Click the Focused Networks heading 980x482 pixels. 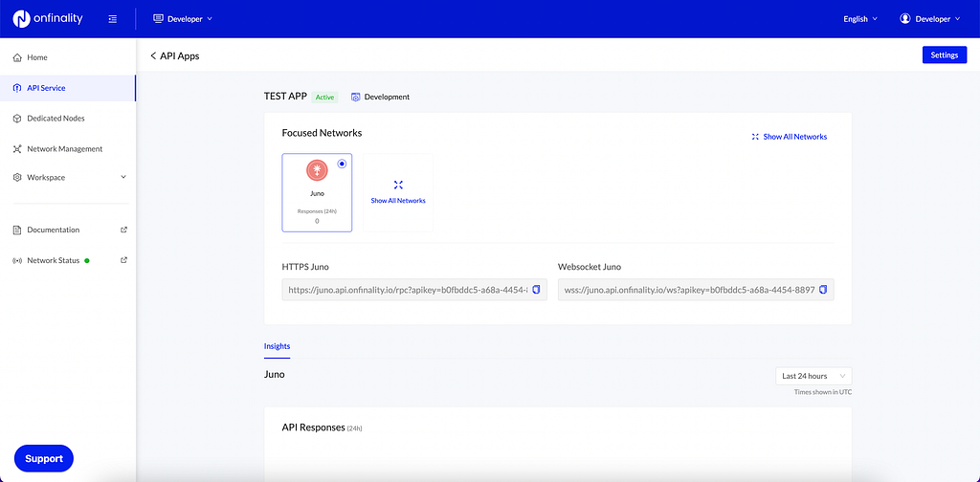322,133
